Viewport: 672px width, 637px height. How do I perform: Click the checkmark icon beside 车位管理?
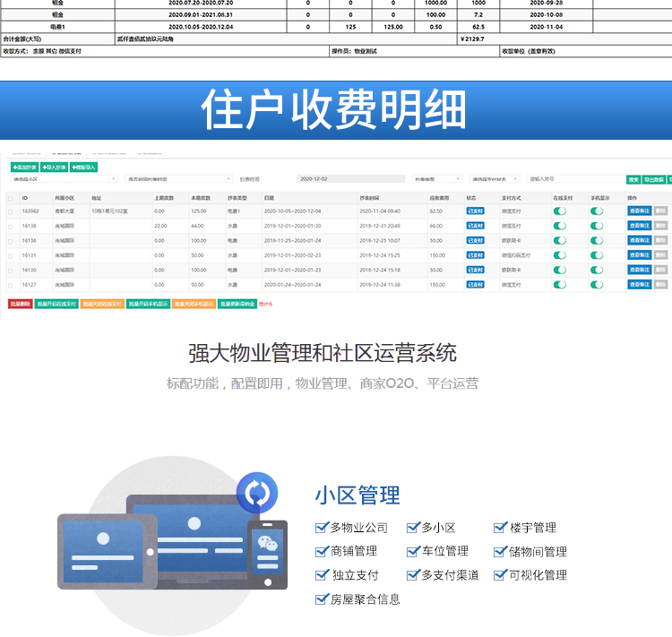[413, 551]
